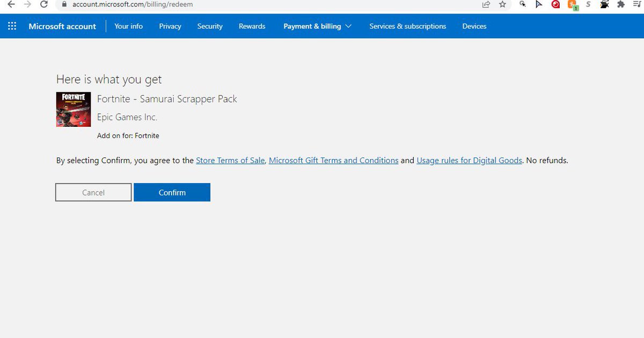Click the red circular extension icon
The image size is (644, 338).
(556, 4)
